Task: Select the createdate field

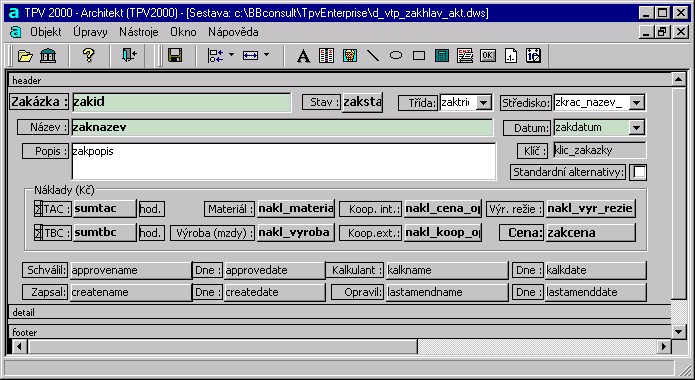Action: (275, 293)
